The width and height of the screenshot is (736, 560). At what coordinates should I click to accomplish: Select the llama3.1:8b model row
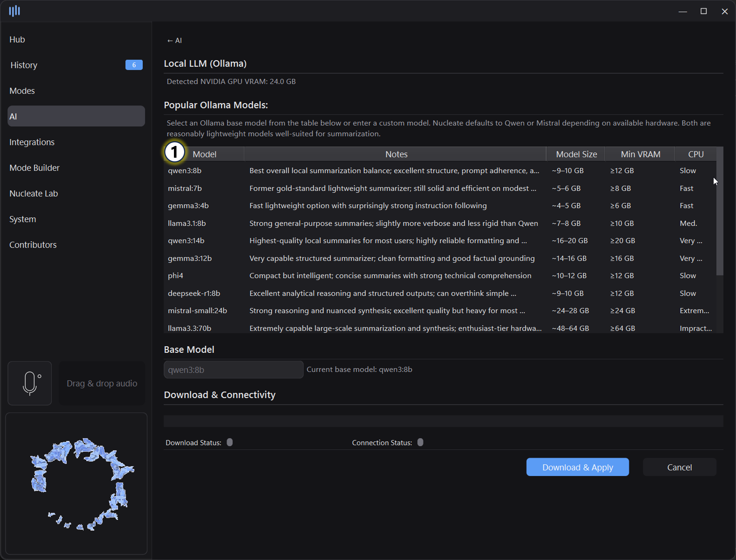tap(440, 223)
